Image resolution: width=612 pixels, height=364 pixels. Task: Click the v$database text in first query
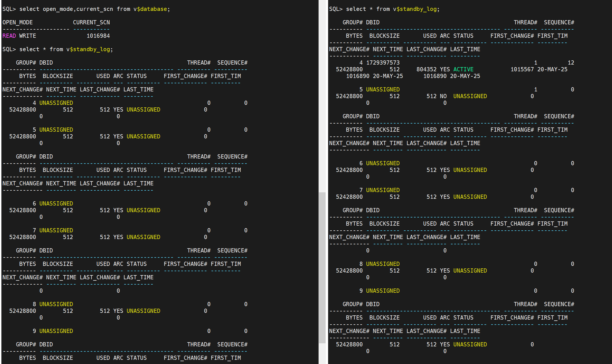150,9
